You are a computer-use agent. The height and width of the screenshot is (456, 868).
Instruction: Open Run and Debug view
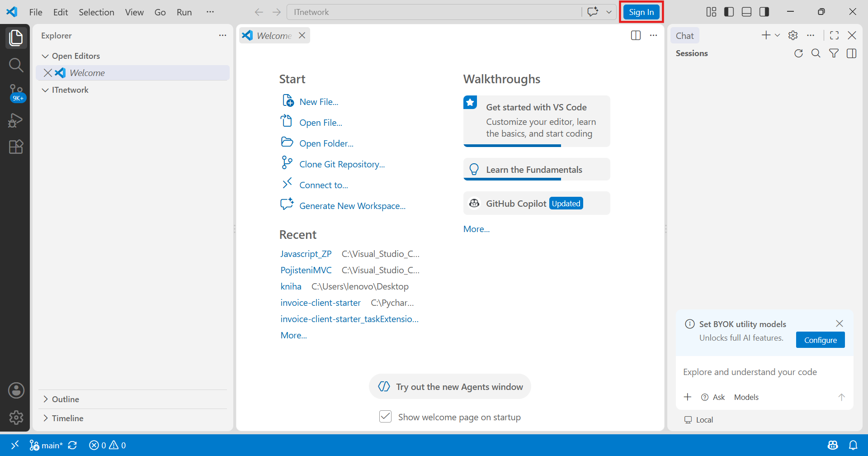pyautogui.click(x=16, y=120)
